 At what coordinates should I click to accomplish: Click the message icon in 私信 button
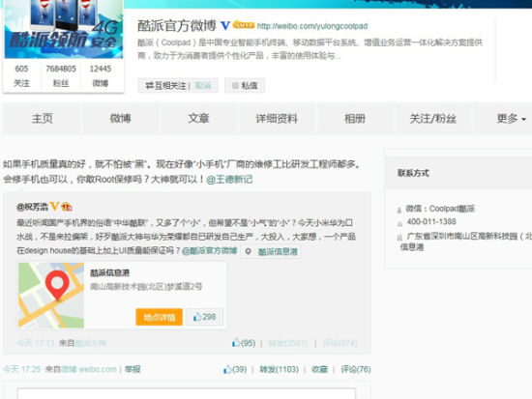tap(235, 86)
